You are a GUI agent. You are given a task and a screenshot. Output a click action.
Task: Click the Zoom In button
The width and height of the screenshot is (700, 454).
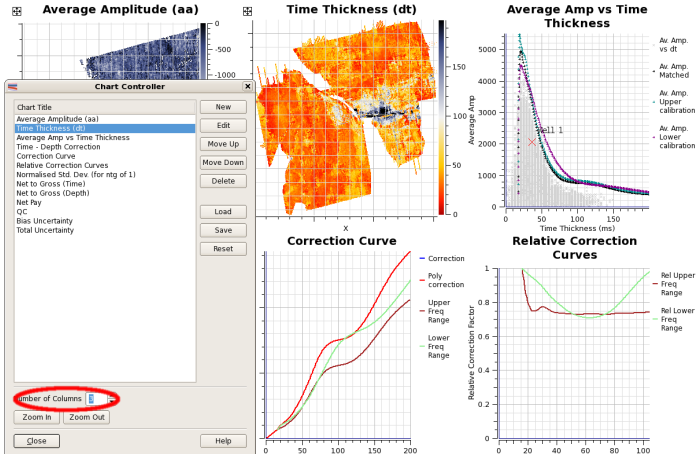(37, 417)
